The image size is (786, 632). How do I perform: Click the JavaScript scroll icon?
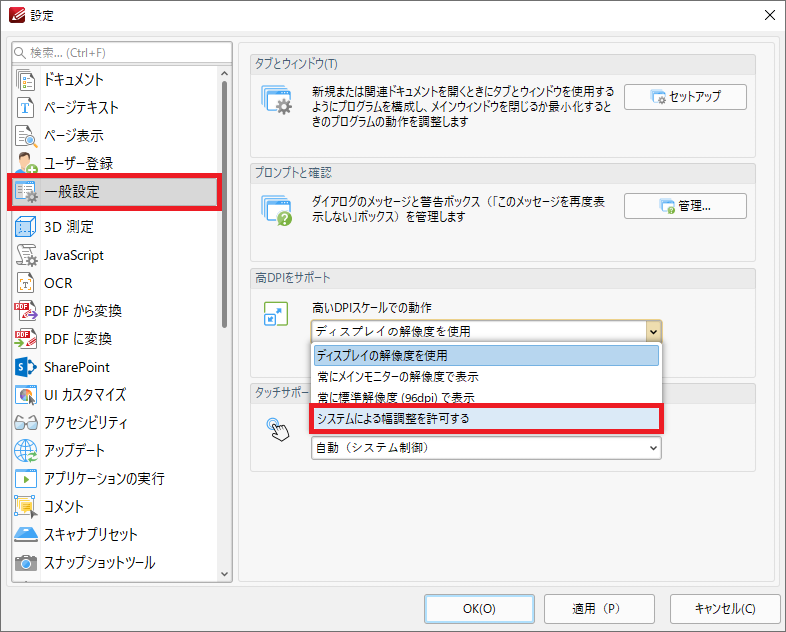(26, 255)
